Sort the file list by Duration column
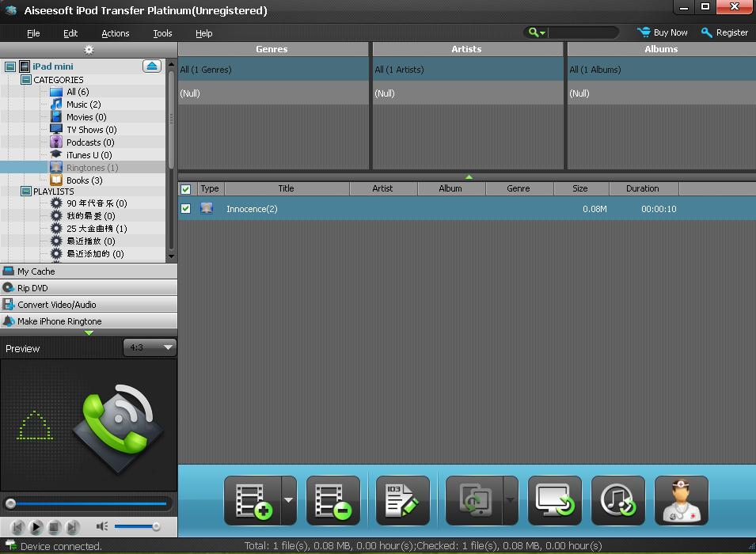The width and height of the screenshot is (756, 554). (643, 188)
